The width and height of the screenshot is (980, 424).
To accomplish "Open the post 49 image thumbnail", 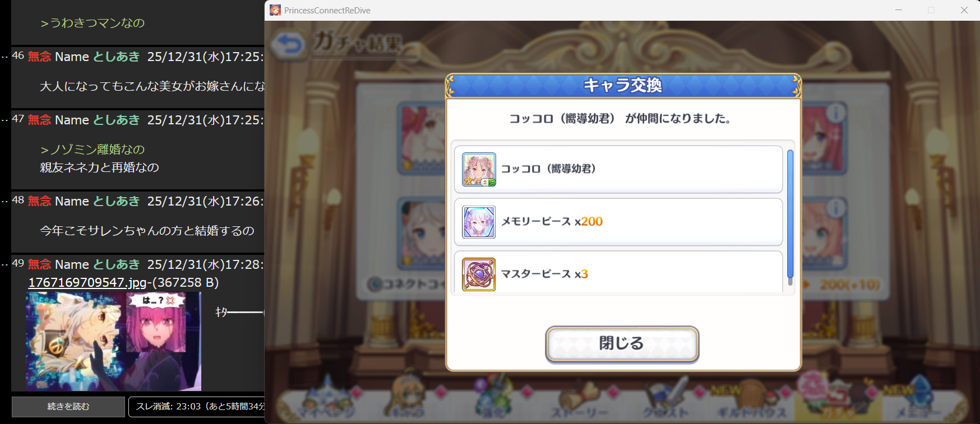I will (x=113, y=341).
